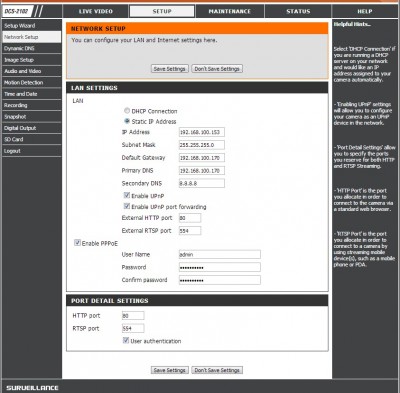This screenshot has width=400, height=393.
Task: Click the top Save Settings button
Action: click(x=170, y=69)
